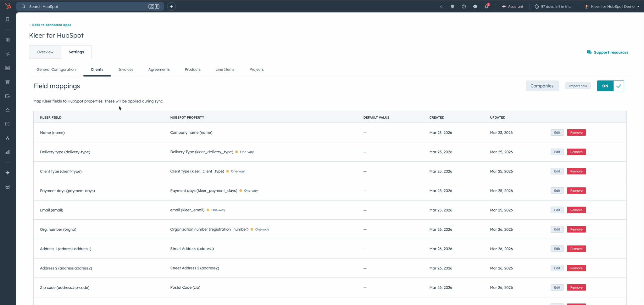Screen dimensions: 644x305
Task: Open the Development code sidebar icon
Action: coord(8,187)
